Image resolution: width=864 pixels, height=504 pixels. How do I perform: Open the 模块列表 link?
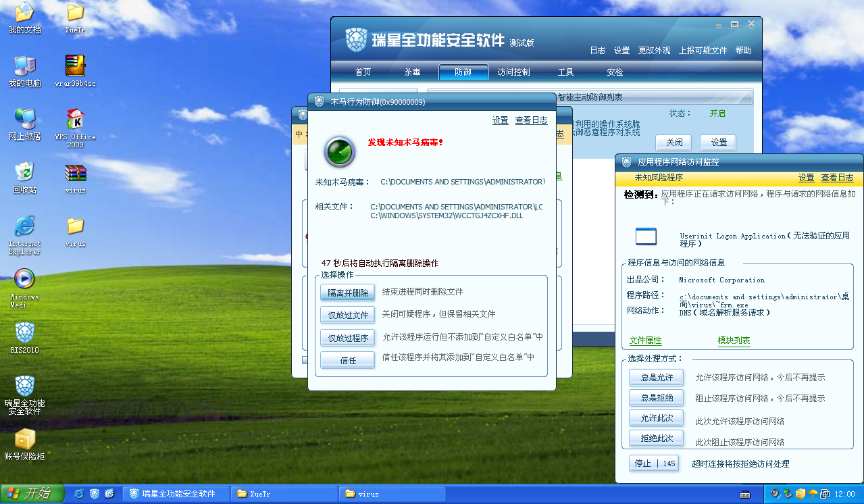[734, 341]
